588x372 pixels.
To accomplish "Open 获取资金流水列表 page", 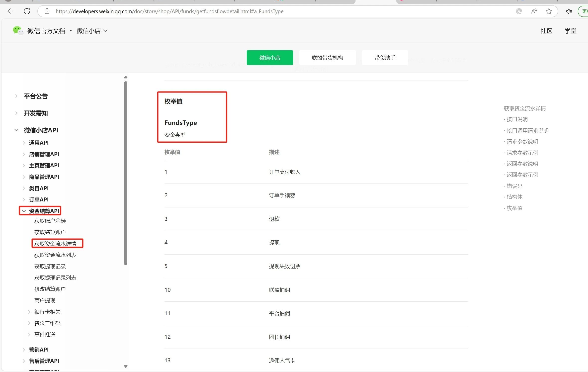I will 55,255.
